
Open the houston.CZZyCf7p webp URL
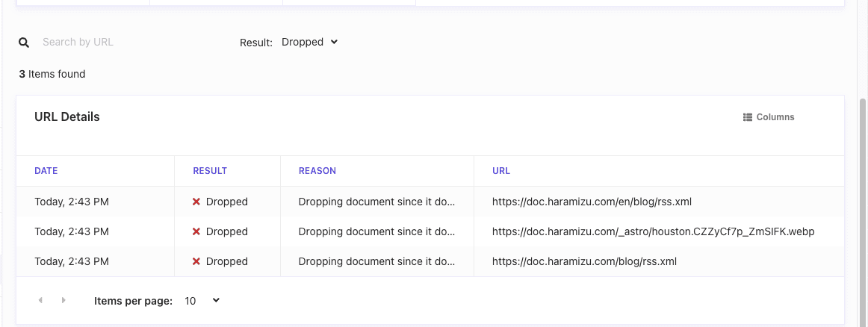coord(653,231)
